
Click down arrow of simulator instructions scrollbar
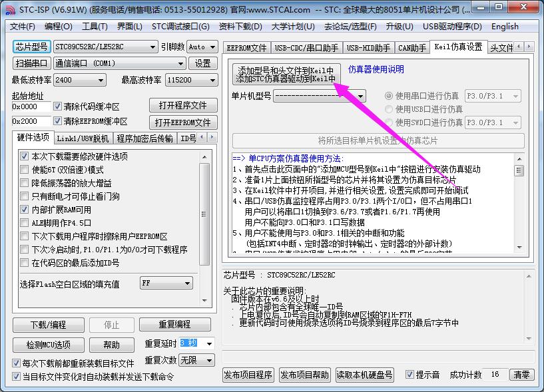coord(519,248)
